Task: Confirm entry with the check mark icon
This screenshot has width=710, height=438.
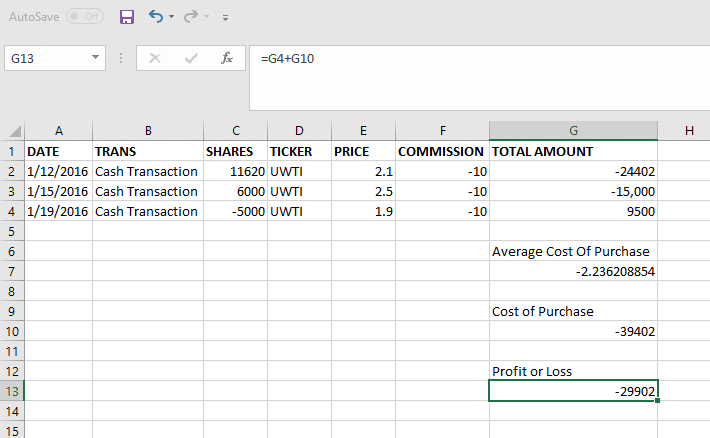Action: 191,58
